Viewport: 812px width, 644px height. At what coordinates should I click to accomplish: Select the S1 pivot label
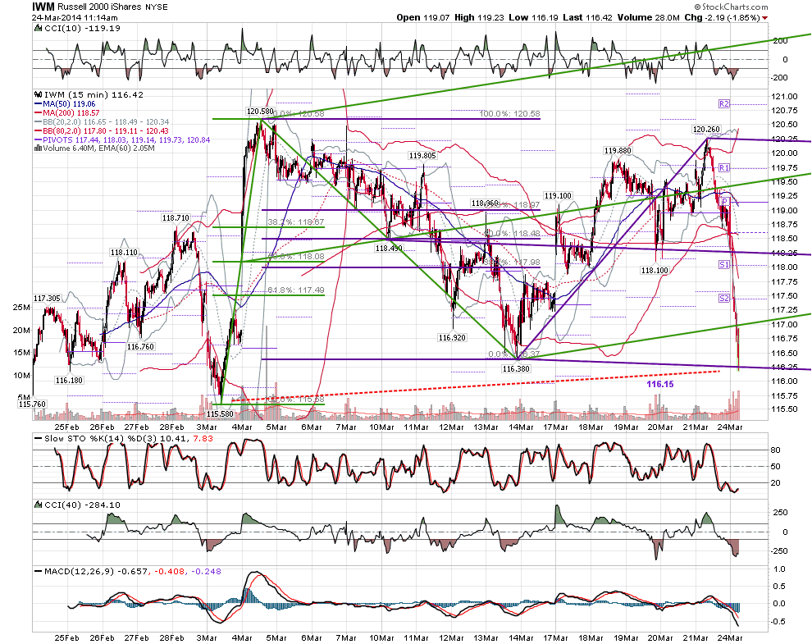click(x=723, y=265)
